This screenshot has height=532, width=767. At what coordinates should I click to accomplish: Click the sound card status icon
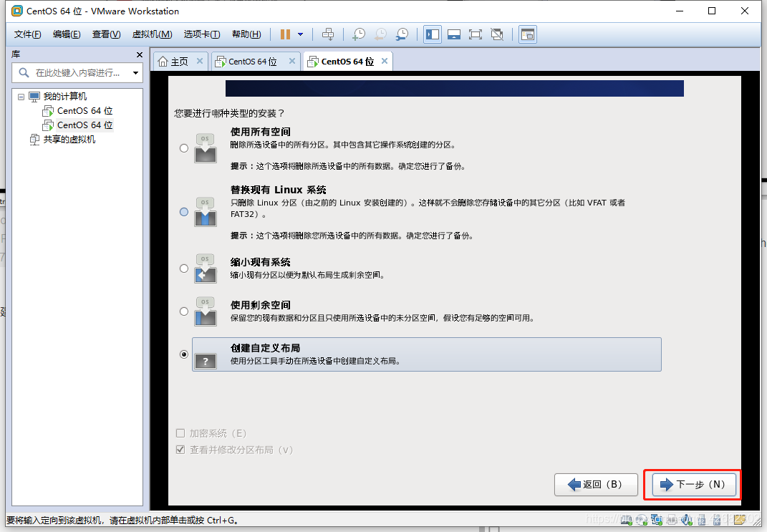click(687, 520)
